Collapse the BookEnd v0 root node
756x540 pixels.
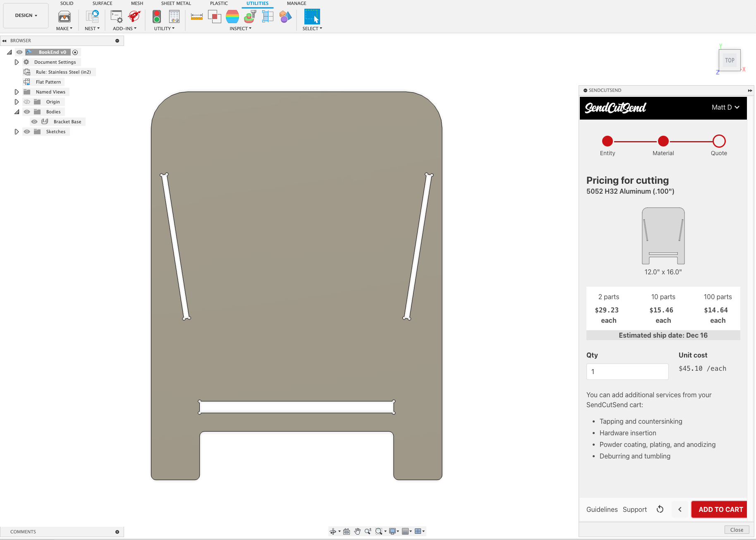tap(9, 52)
